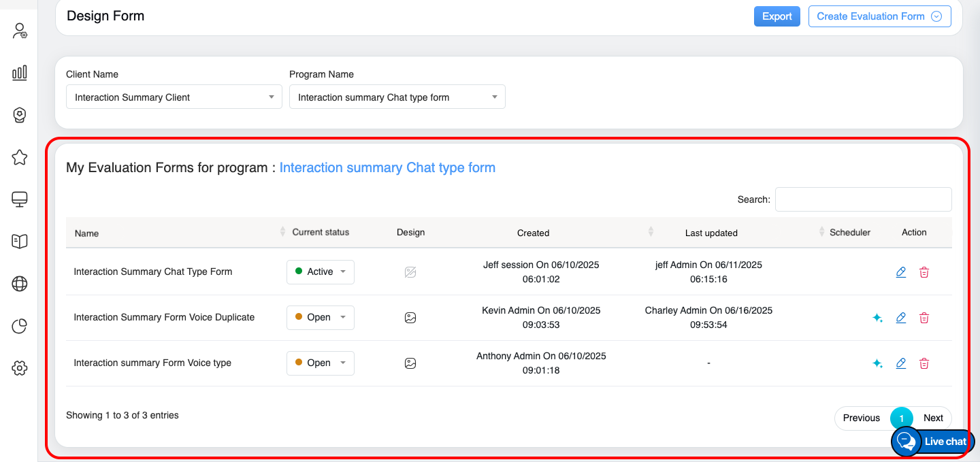Click Create Evaluation Form button
The image size is (980, 462).
879,16
